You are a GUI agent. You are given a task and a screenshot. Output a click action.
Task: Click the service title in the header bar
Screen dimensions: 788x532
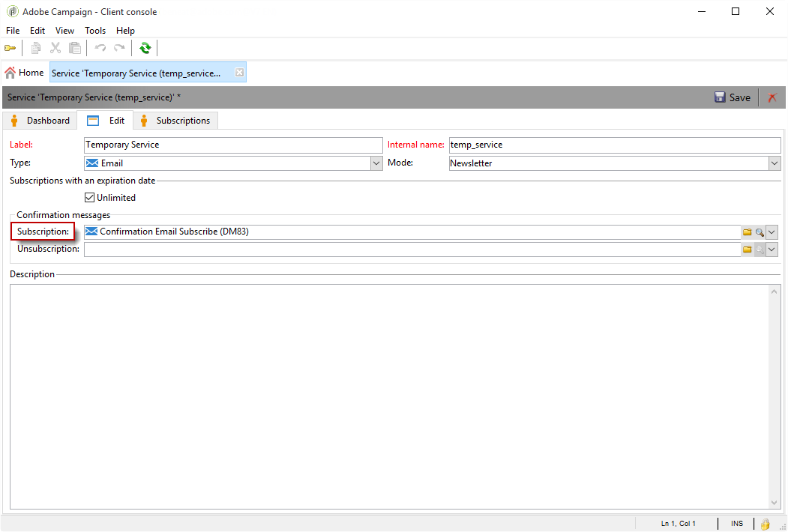94,97
